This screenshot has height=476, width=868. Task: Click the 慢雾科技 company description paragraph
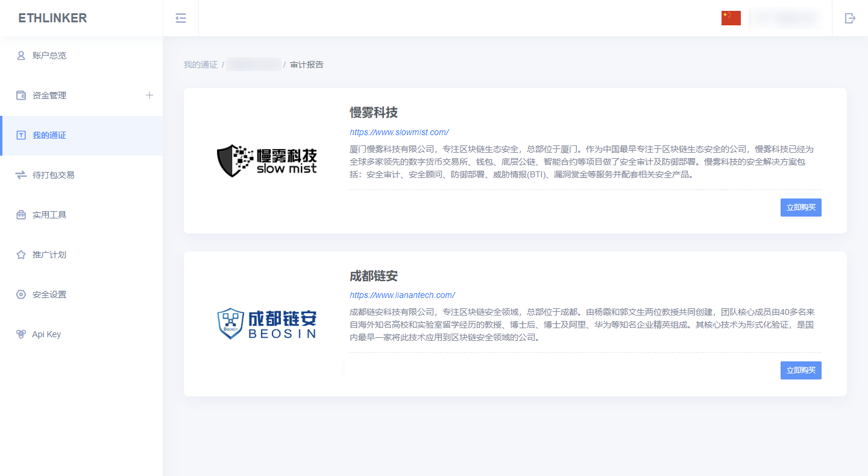click(582, 162)
